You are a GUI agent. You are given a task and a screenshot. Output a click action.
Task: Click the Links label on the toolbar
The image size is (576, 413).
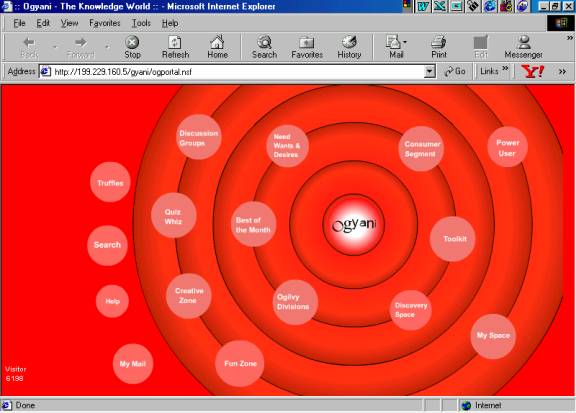(489, 71)
